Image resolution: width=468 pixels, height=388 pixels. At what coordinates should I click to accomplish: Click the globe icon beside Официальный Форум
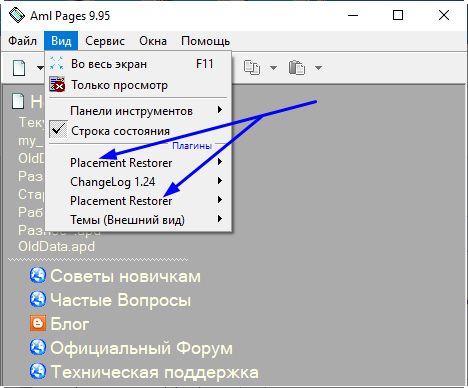tap(38, 347)
